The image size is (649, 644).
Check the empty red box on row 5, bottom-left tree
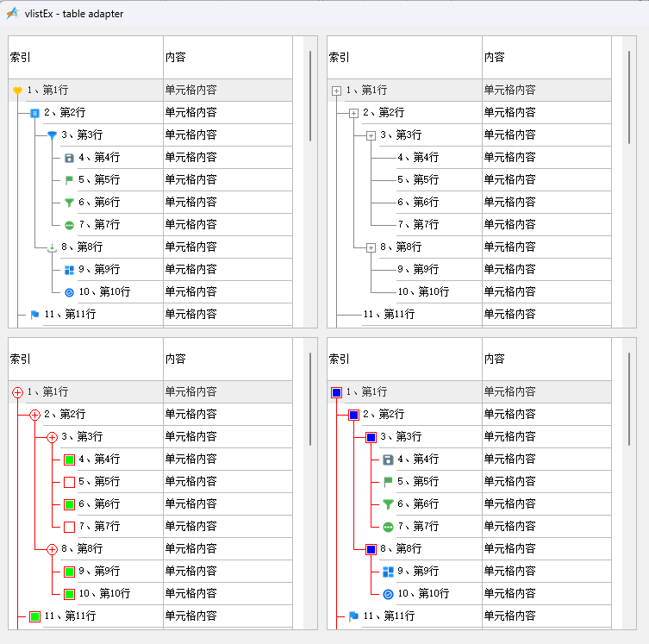tap(69, 482)
